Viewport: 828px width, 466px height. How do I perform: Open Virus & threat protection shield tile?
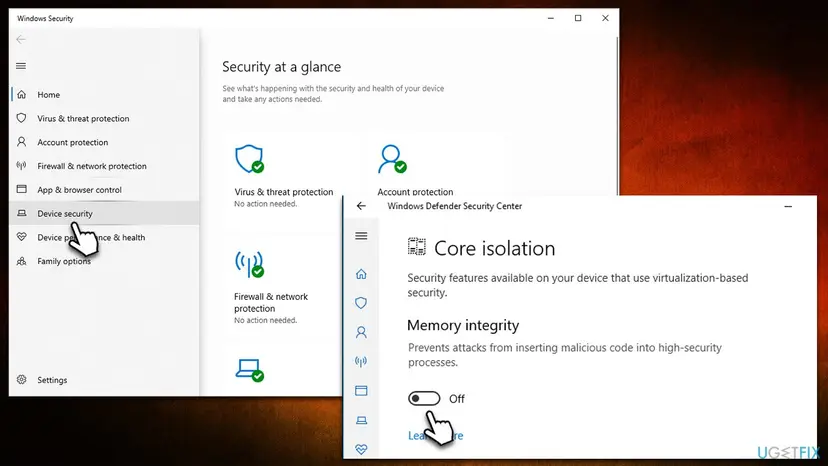coord(249,159)
